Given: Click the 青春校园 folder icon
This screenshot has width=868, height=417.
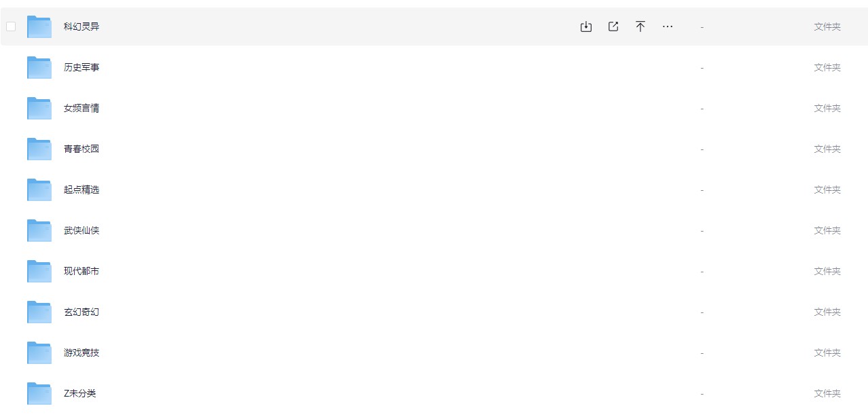Looking at the screenshot, I should tap(39, 149).
